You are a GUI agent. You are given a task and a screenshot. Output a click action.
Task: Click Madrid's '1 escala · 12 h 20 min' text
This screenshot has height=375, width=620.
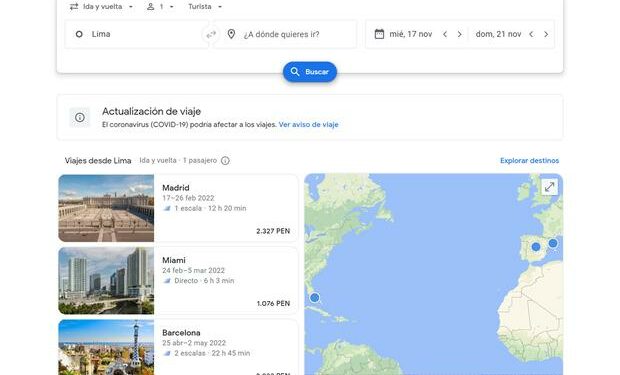click(210, 208)
